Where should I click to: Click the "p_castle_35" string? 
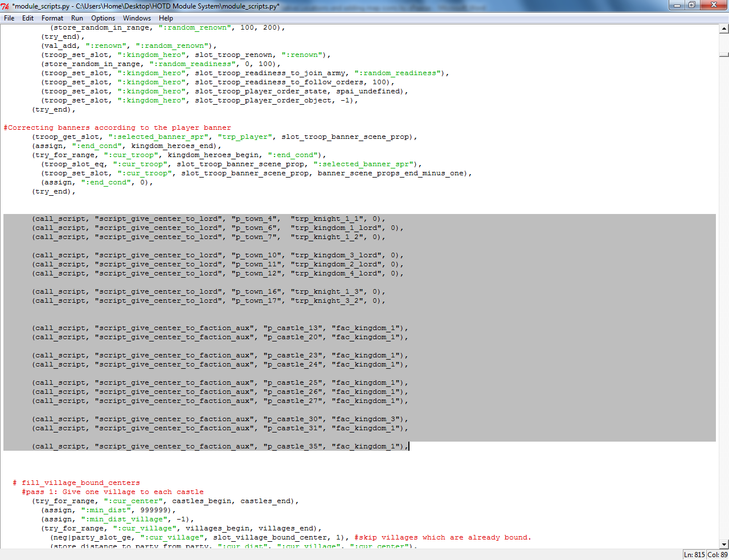293,446
